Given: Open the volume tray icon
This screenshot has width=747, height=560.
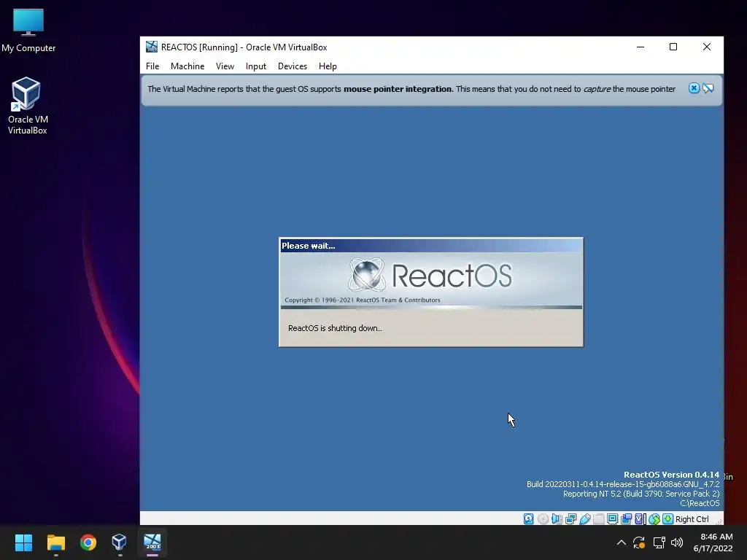Looking at the screenshot, I should 677,542.
